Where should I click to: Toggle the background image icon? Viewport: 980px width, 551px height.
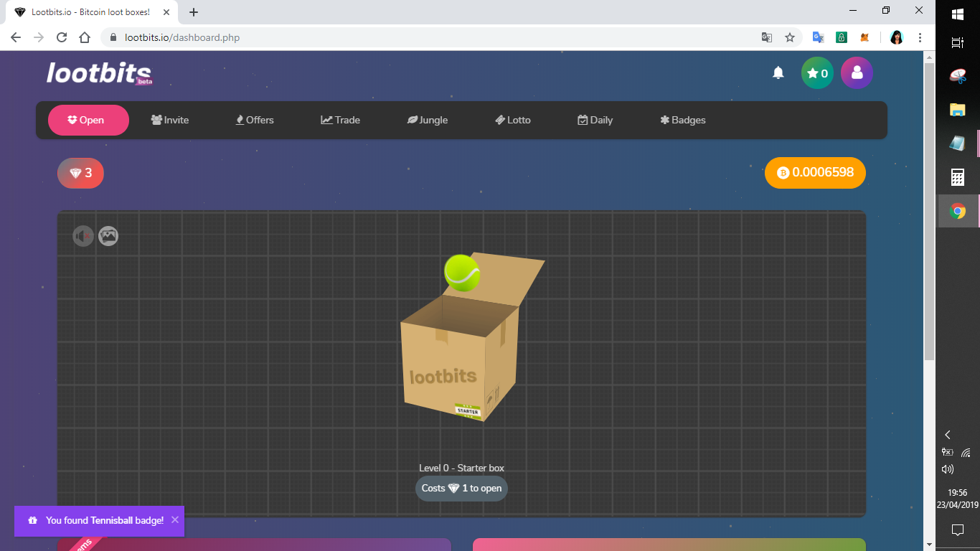click(108, 236)
